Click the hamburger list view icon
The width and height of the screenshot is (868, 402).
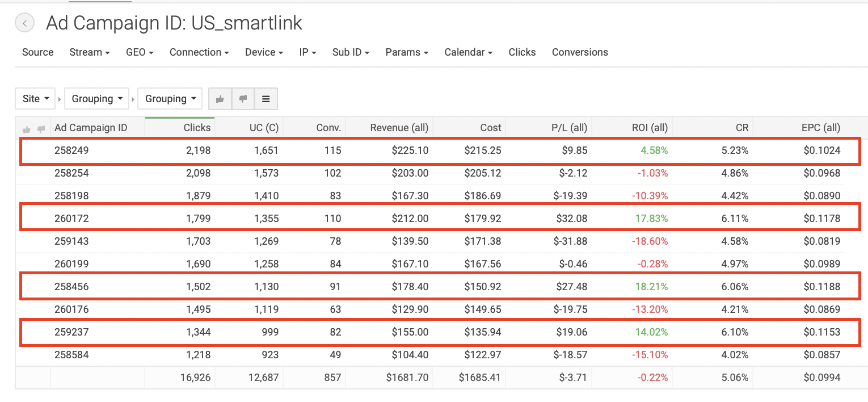pos(266,99)
